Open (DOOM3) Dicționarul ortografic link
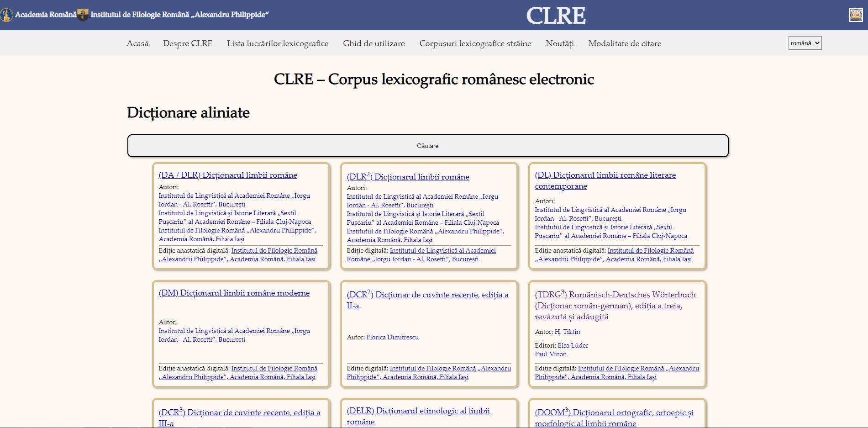The width and height of the screenshot is (868, 428). coord(614,417)
